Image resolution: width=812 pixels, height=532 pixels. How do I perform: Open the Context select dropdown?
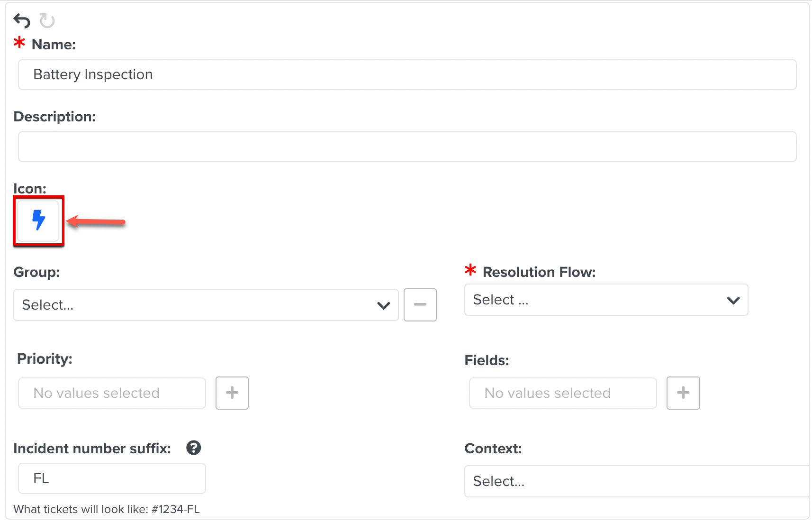[x=635, y=481]
